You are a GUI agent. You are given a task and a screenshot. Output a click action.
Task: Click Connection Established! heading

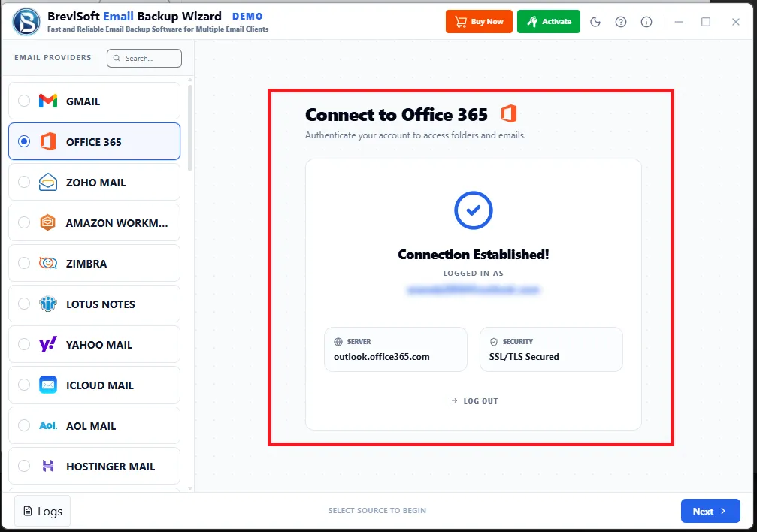473,255
